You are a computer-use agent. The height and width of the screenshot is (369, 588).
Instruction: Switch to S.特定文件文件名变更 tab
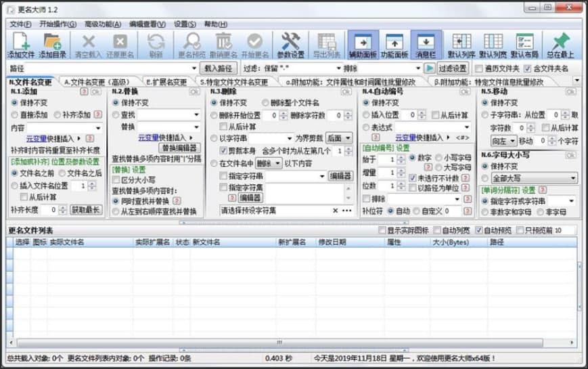(234, 82)
